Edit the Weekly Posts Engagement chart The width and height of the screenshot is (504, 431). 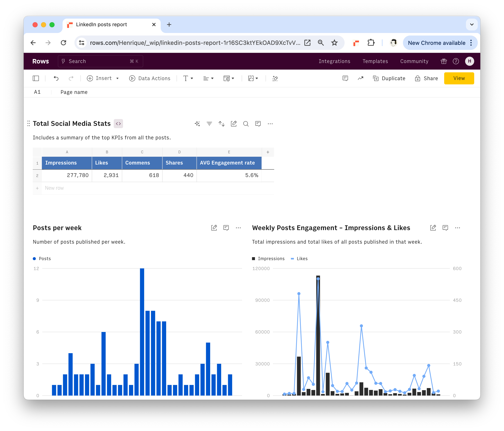(433, 228)
